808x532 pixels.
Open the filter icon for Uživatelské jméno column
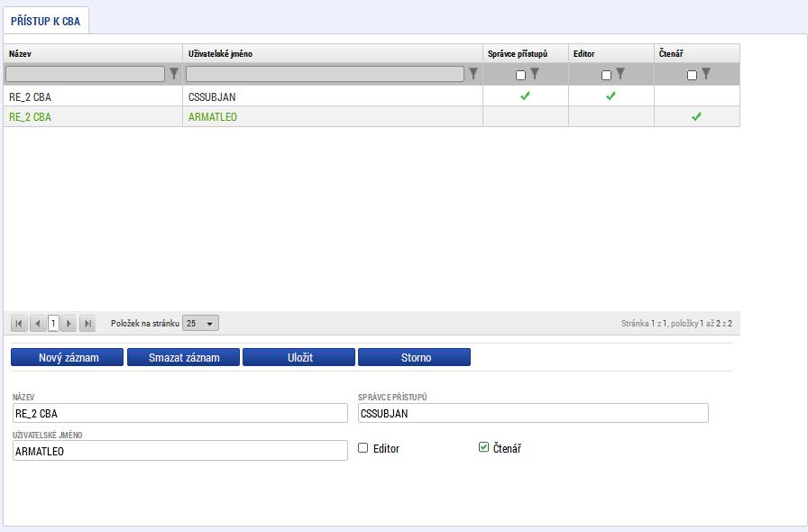point(473,74)
